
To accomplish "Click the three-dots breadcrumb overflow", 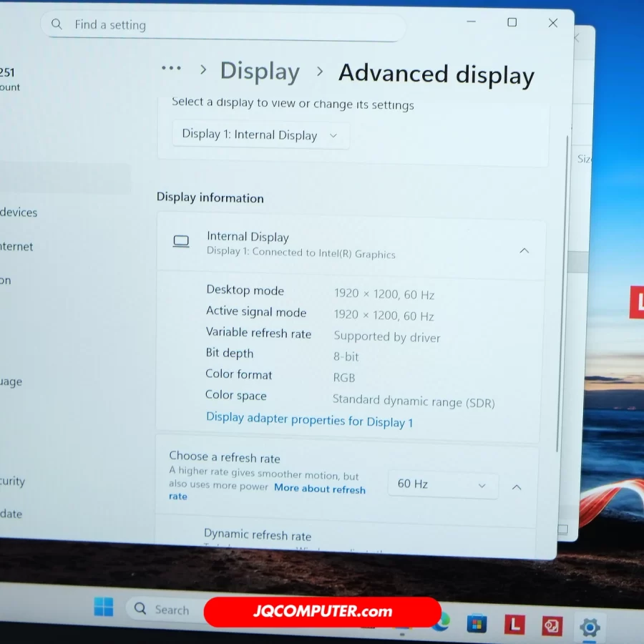I will tap(171, 68).
